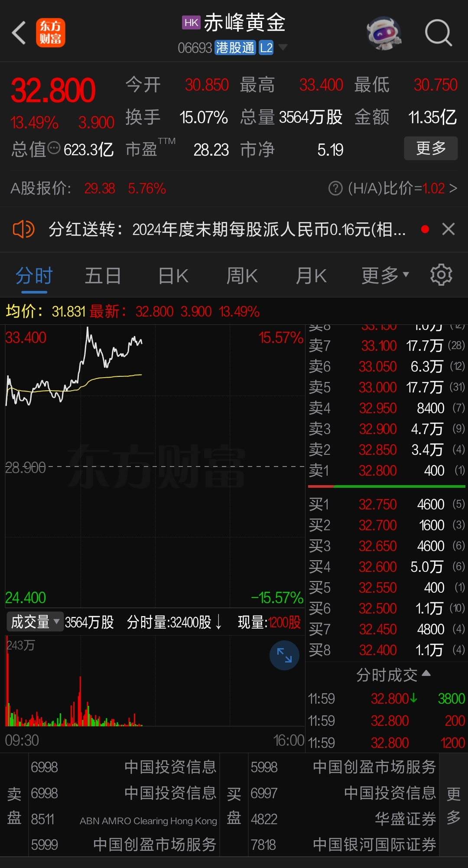Switch to the 日K tab
This screenshot has height=868, width=468.
click(173, 276)
